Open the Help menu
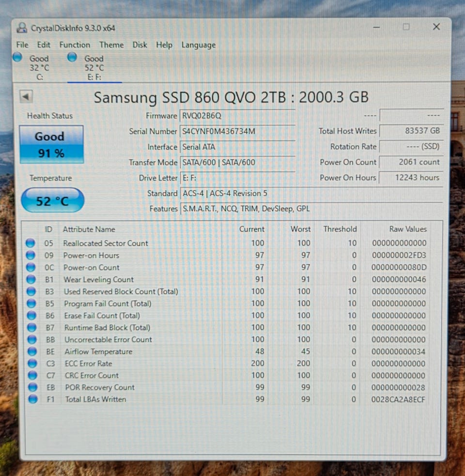Viewport: 465px width, 476px height. coord(164,45)
